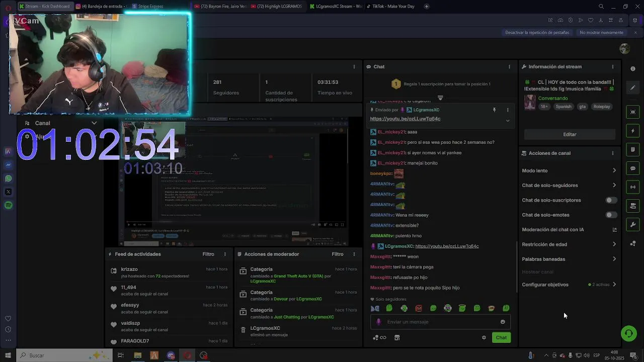Toggle Chat de solo-suscriptores switch

pos(611,200)
